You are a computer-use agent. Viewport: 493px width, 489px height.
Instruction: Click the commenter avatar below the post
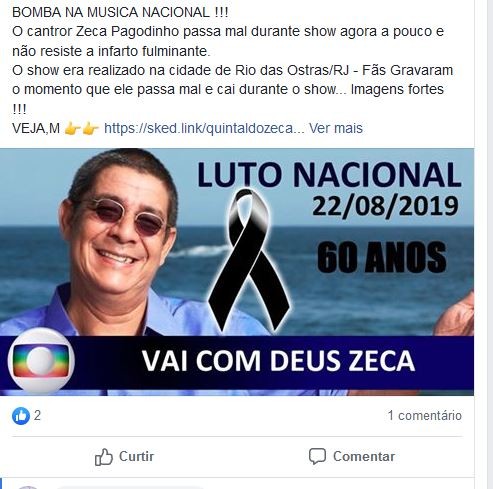(x=28, y=487)
